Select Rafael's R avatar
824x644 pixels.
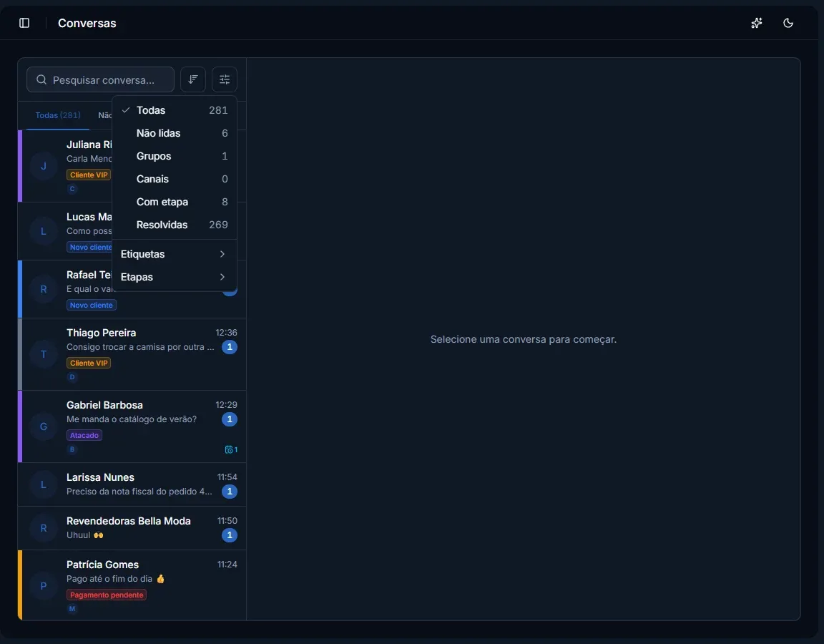44,289
